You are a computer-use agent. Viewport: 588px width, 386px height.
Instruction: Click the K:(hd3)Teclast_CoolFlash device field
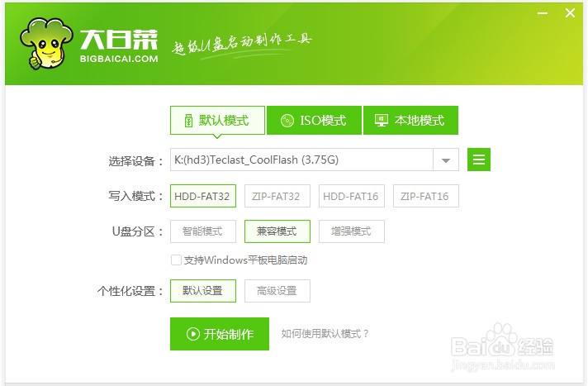click(x=302, y=160)
